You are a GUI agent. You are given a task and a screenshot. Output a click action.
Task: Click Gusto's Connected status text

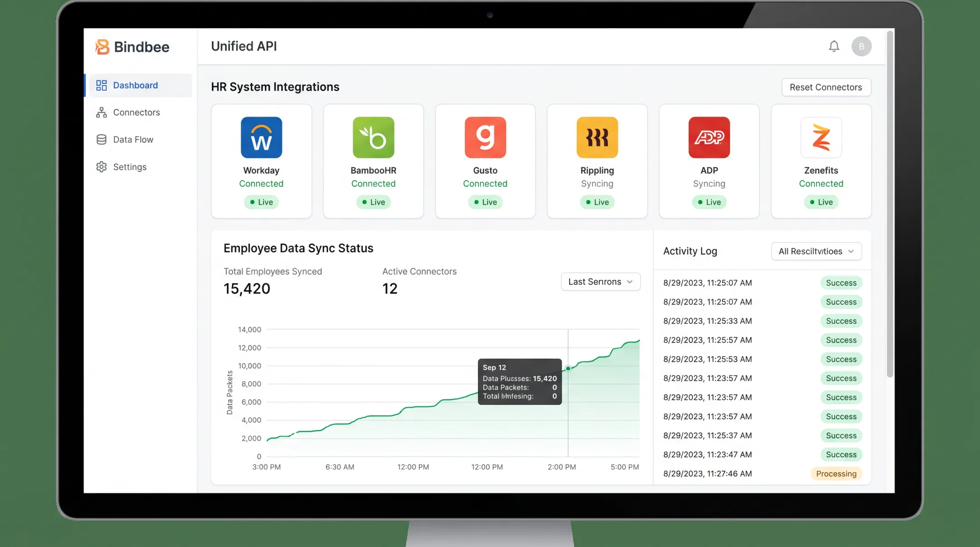pos(485,184)
